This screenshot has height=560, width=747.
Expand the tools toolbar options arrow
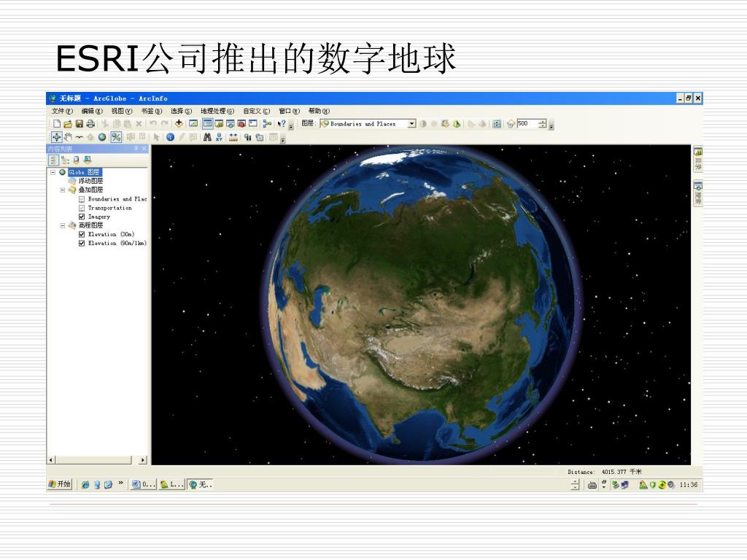283,139
